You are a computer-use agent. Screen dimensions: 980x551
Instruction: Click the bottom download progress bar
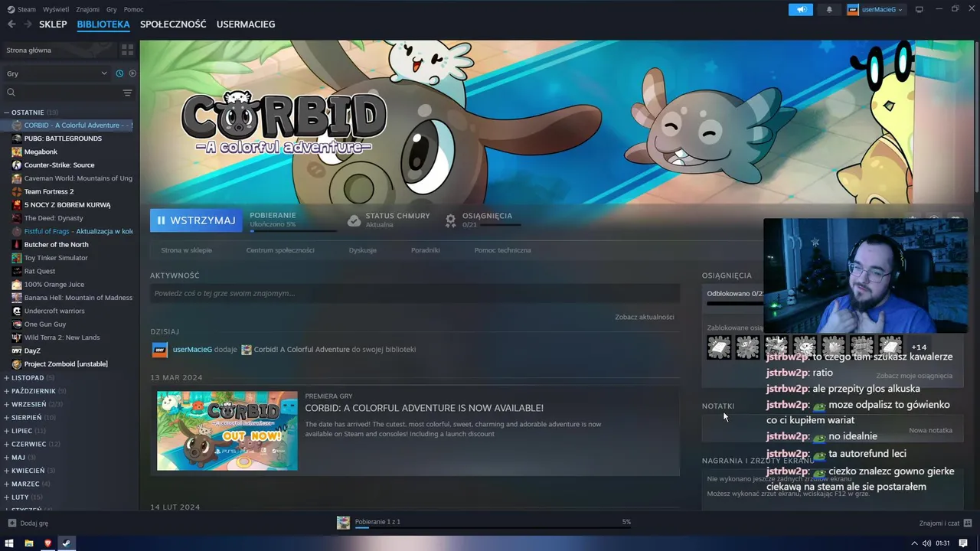click(492, 527)
